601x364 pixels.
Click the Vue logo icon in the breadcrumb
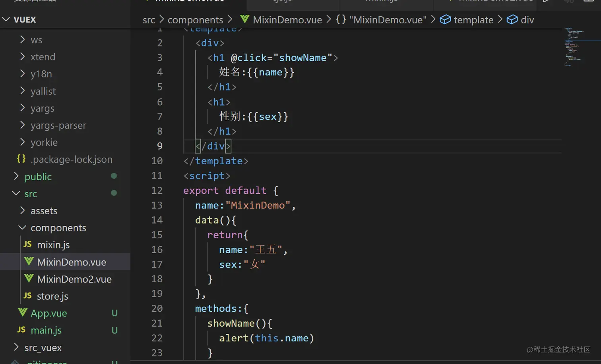pyautogui.click(x=245, y=19)
